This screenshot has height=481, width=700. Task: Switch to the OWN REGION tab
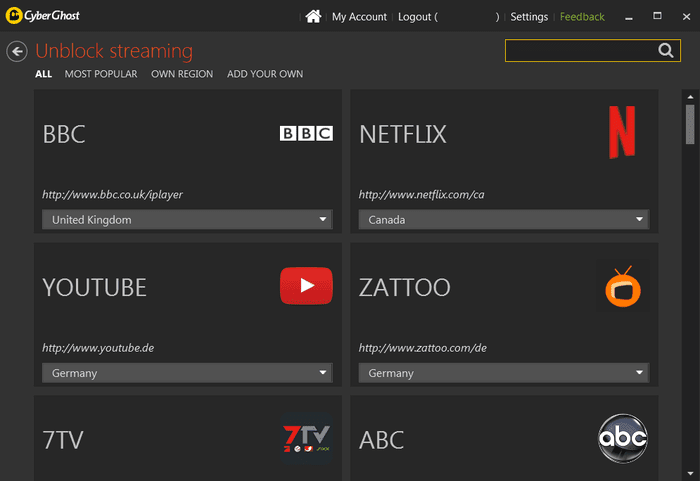pos(182,74)
